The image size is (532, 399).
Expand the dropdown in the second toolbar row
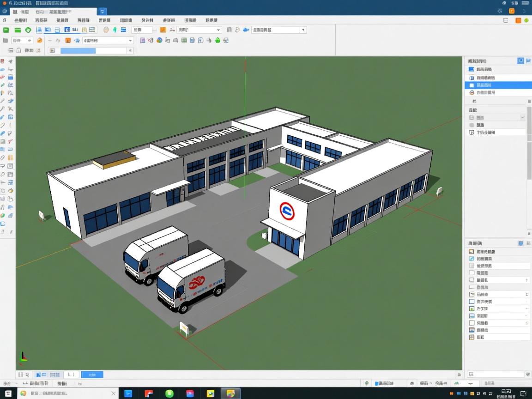pos(130,41)
